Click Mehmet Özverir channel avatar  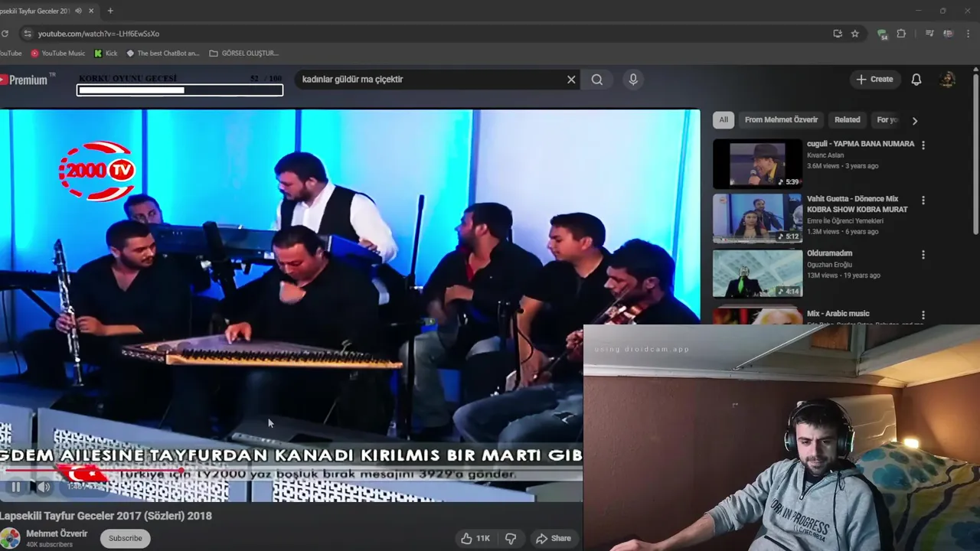tap(10, 538)
